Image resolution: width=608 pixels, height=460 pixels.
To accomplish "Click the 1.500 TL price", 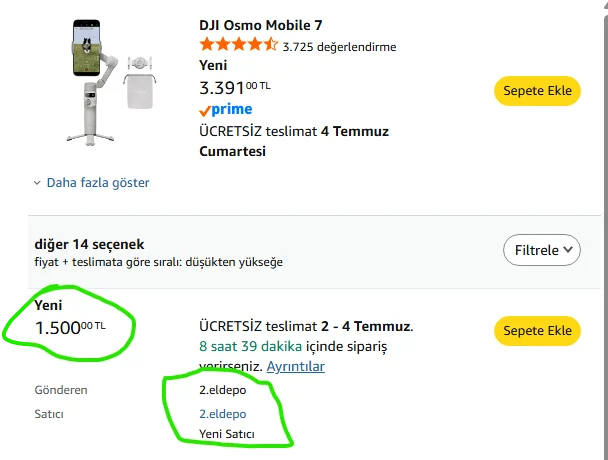I will point(70,328).
